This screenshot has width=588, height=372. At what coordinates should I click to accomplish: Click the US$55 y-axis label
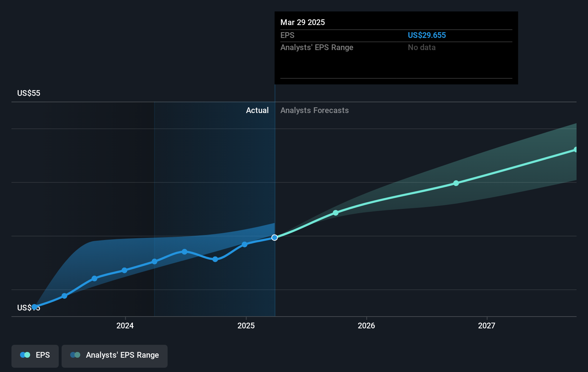click(x=29, y=93)
